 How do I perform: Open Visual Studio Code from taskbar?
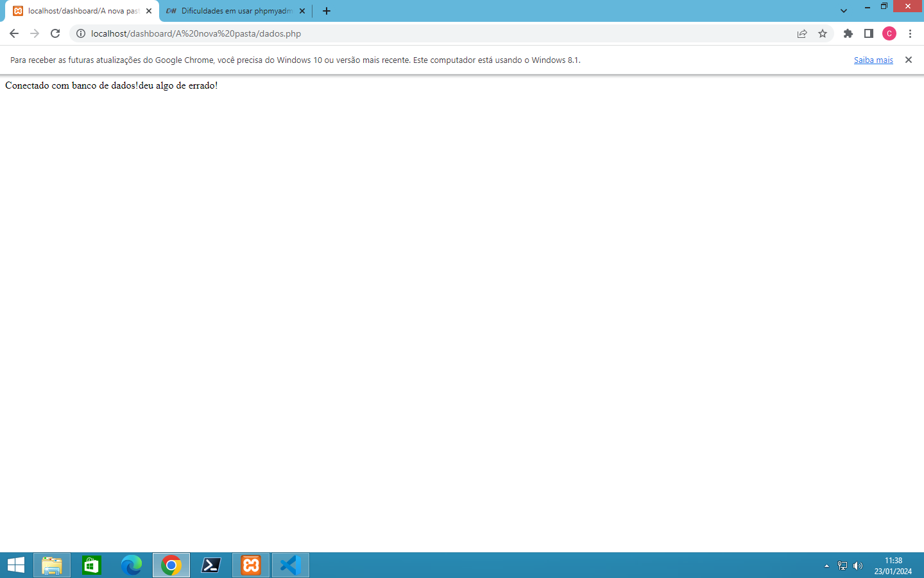pyautogui.click(x=291, y=565)
